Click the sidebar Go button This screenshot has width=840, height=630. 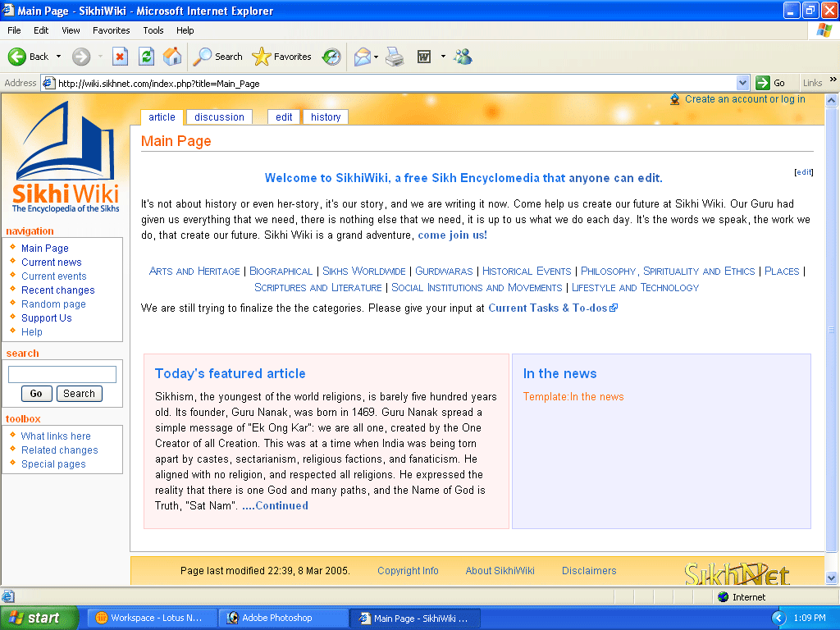(x=36, y=394)
